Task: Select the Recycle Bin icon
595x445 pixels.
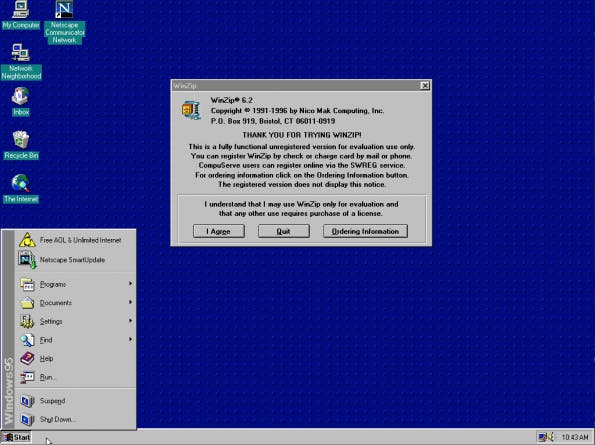Action: pyautogui.click(x=21, y=145)
